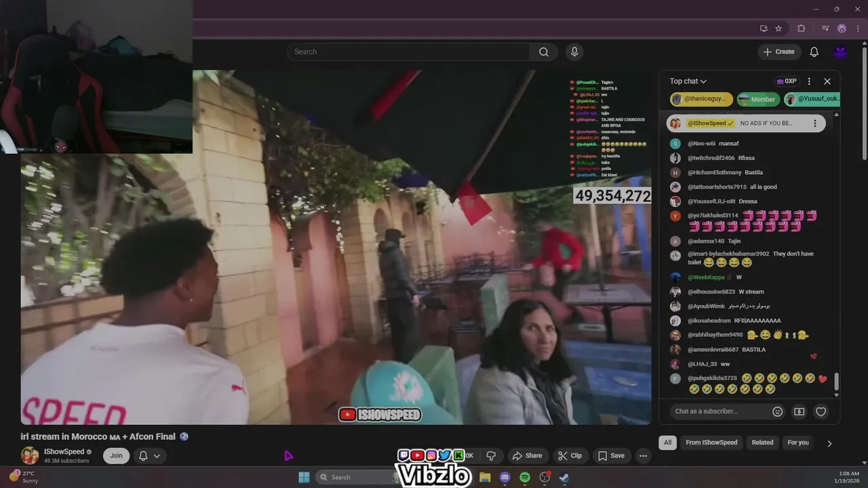Open pinned message options menu
The width and height of the screenshot is (868, 488).
pyautogui.click(x=815, y=123)
